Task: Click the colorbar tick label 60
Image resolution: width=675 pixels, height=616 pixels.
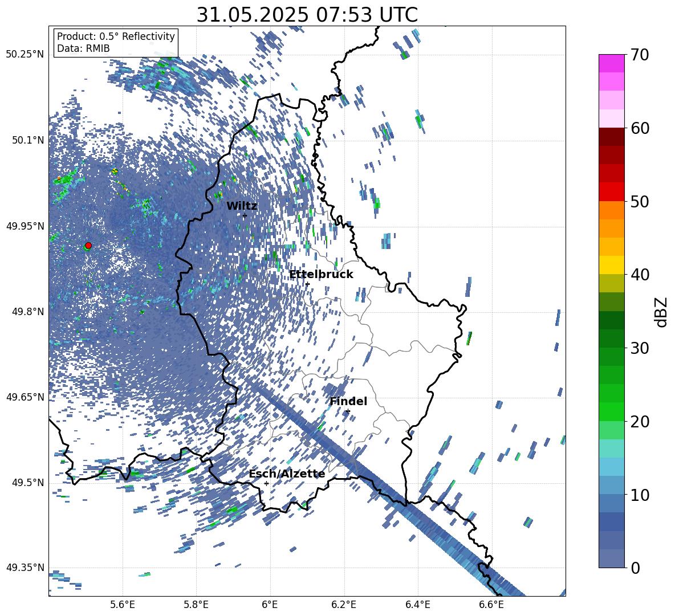Action: coord(640,128)
